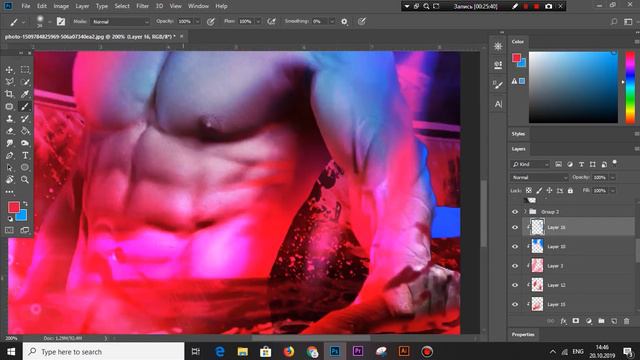Select the Lasso tool
640x360 pixels.
(x=9, y=82)
